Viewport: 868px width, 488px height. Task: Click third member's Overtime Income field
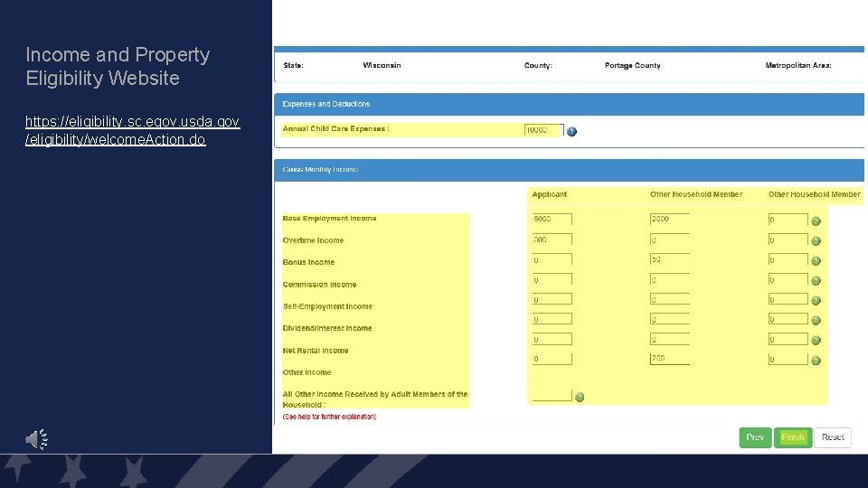(788, 239)
